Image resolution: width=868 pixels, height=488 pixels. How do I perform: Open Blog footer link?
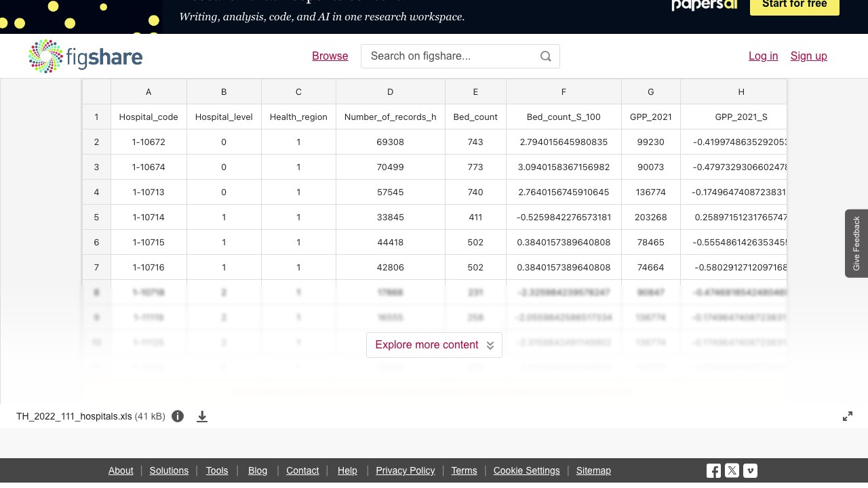click(x=258, y=470)
